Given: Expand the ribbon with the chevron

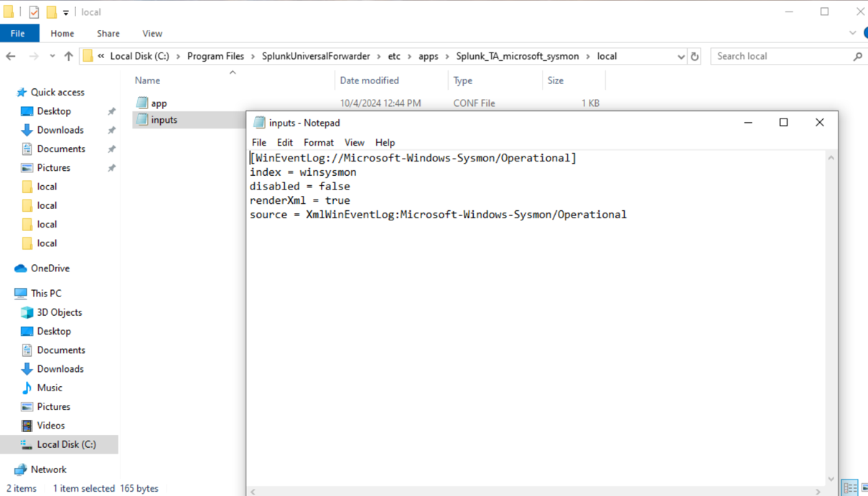Looking at the screenshot, I should click(853, 33).
